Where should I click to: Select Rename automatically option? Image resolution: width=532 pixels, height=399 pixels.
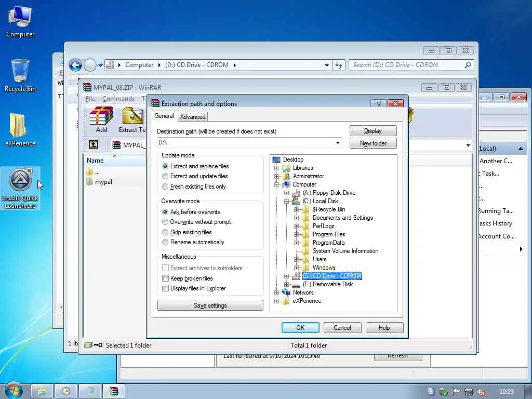193,242
